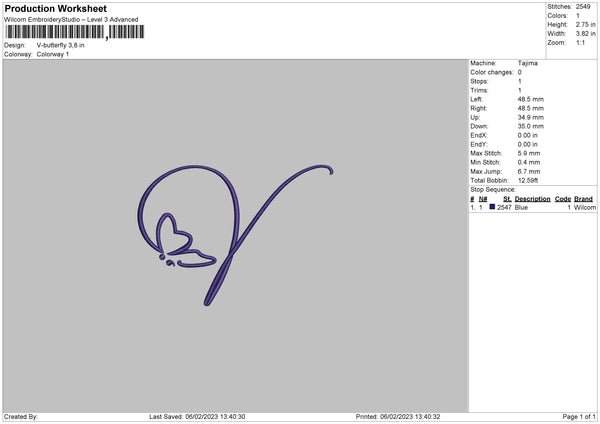Click the colorway value 'Colorway 1'
Screen dimensions: 600x424
[53, 54]
